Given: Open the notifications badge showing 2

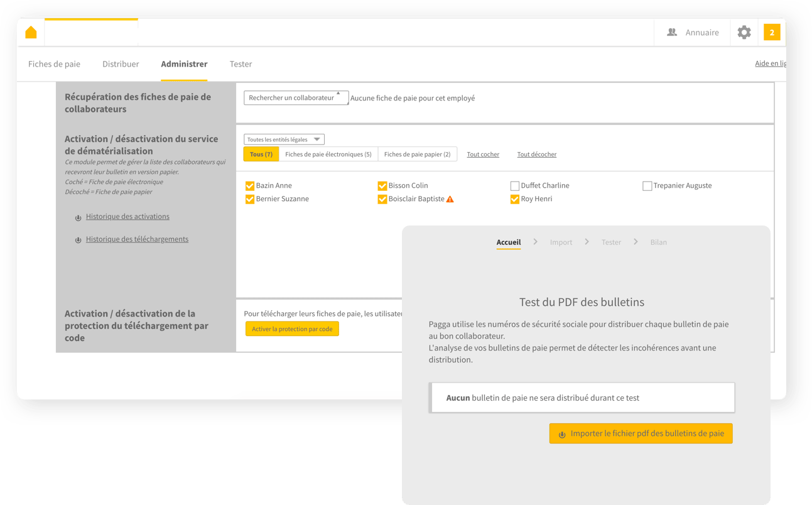Looking at the screenshot, I should point(772,32).
